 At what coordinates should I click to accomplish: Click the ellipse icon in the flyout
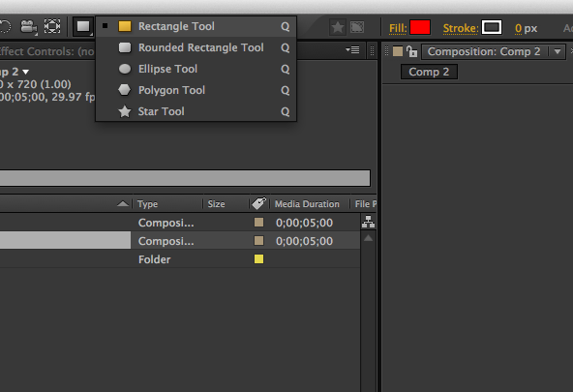click(x=125, y=69)
